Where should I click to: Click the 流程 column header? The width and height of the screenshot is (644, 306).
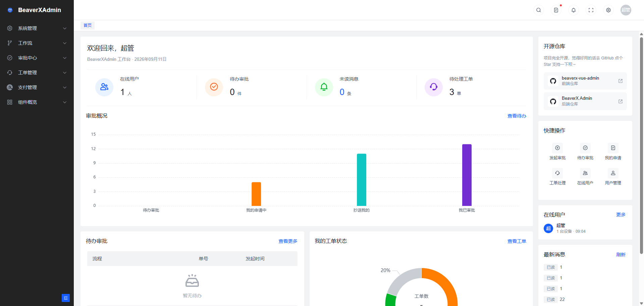97,259
